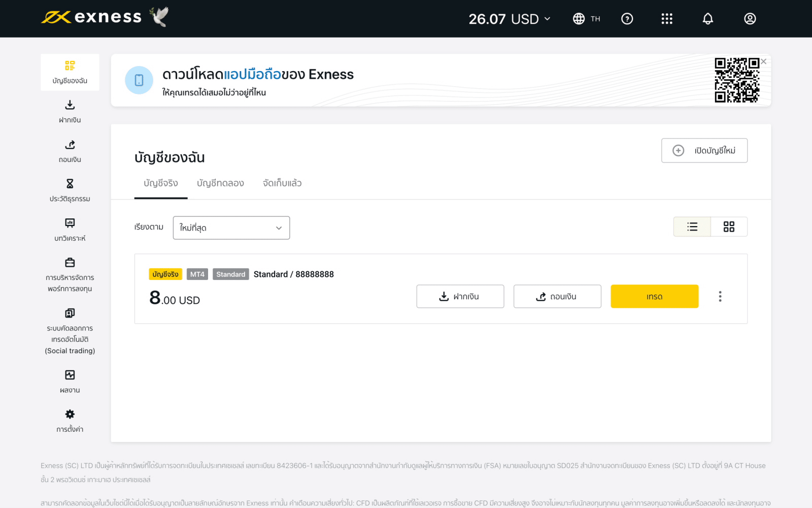Switch to the บัญชีทดลอง demo tab
Image resolution: width=812 pixels, height=508 pixels.
[x=220, y=183]
